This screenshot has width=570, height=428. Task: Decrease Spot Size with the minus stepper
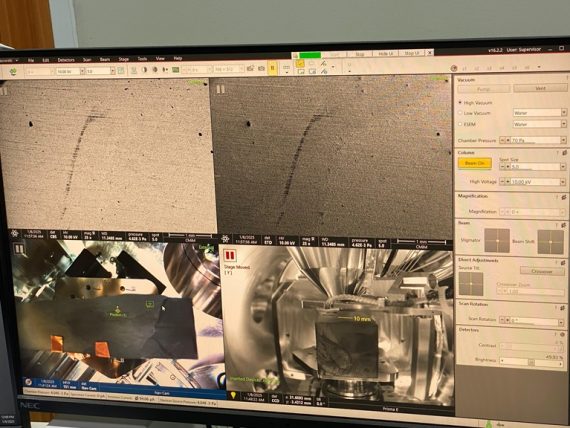point(502,167)
